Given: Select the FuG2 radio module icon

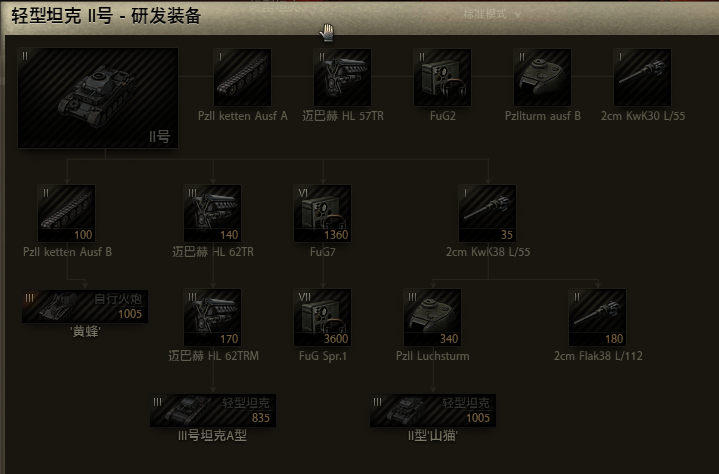Looking at the screenshot, I should [442, 77].
